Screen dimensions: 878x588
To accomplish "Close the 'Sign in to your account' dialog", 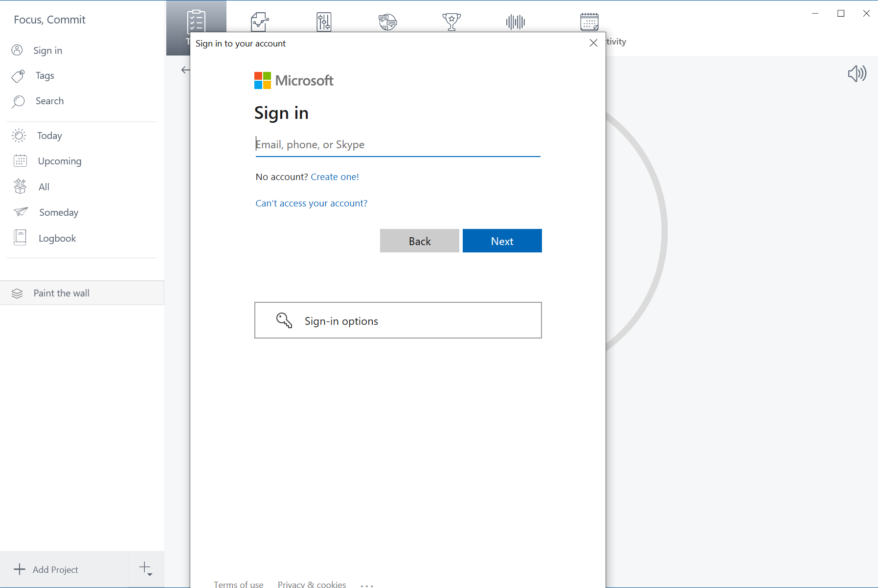I will [593, 43].
